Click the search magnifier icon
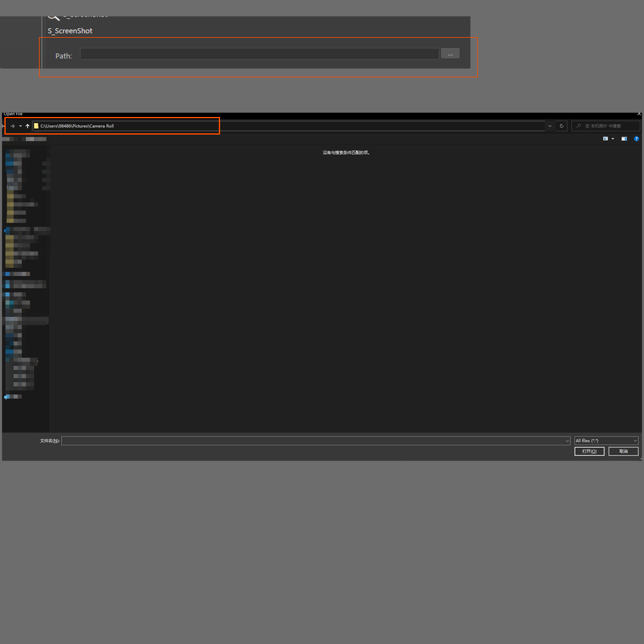Screen dimensions: 644x644 (x=579, y=126)
